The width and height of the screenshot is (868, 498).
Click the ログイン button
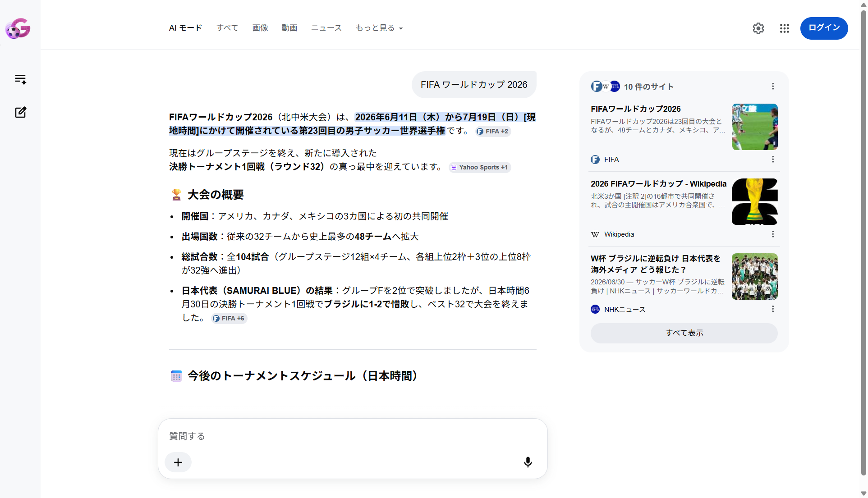click(x=824, y=28)
